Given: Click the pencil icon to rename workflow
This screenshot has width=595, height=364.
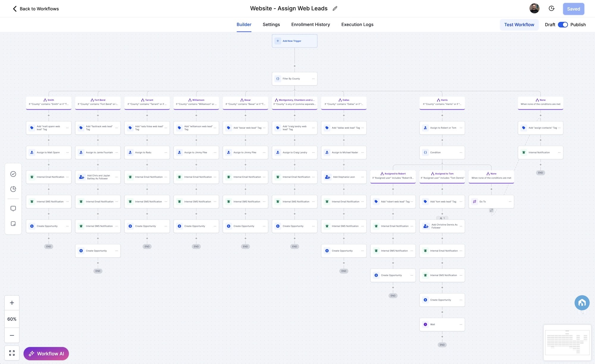Looking at the screenshot, I should click(x=335, y=9).
